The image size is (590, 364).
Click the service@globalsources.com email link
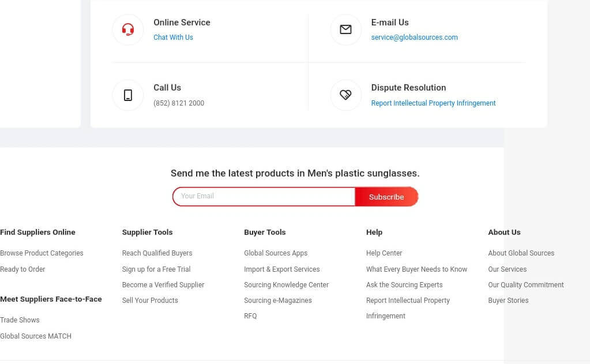pyautogui.click(x=414, y=37)
